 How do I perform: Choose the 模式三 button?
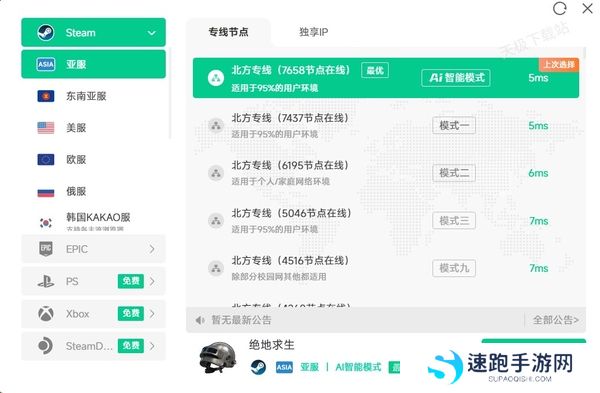454,221
